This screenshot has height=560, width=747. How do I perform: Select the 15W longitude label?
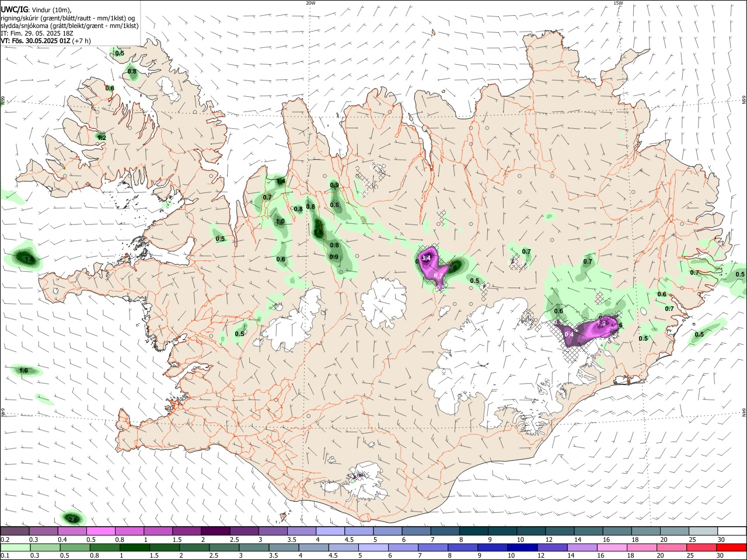click(x=618, y=3)
